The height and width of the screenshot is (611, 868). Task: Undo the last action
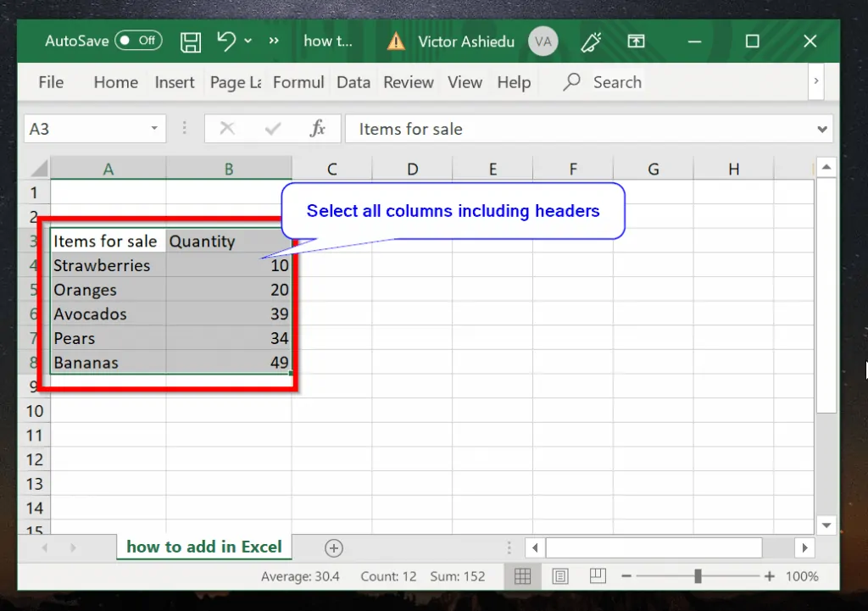point(225,41)
